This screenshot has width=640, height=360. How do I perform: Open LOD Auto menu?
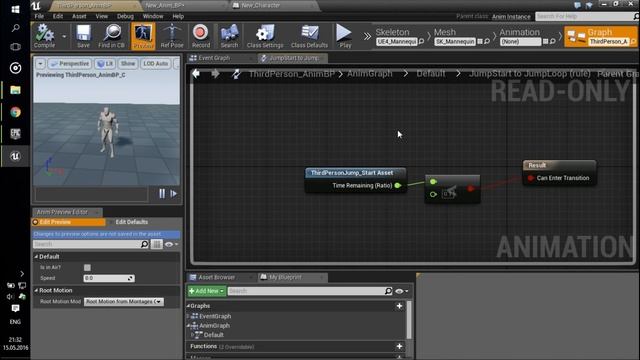[x=156, y=64]
